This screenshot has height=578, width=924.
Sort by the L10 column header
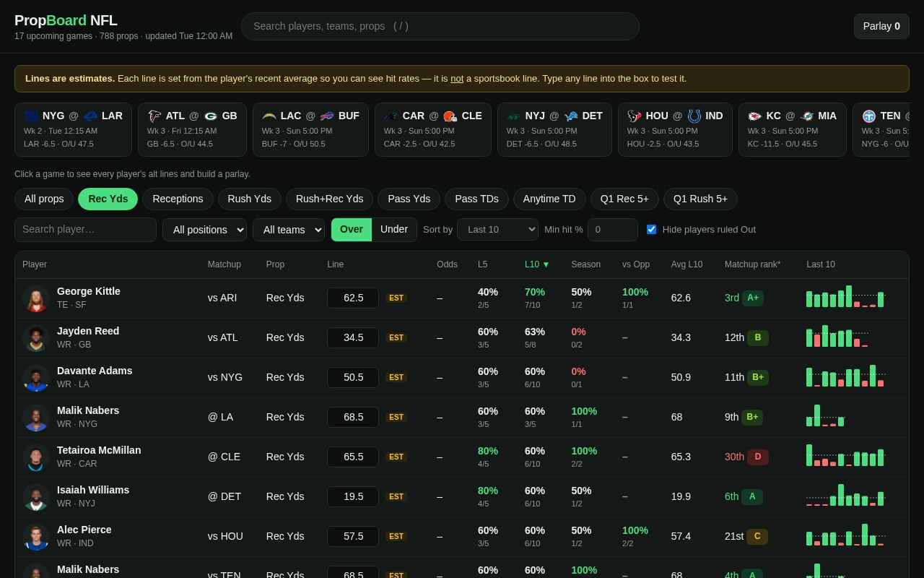[537, 264]
